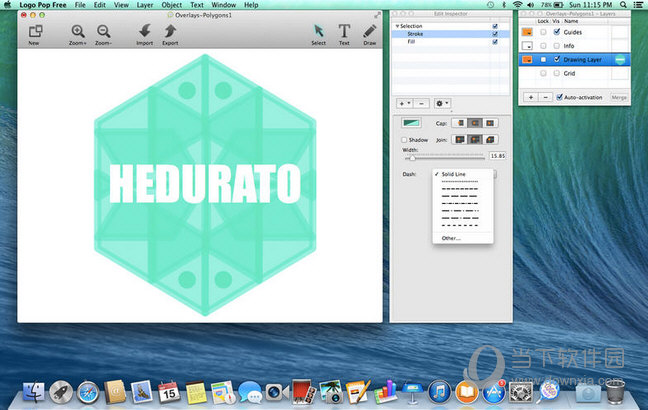Viewport: 648px width, 410px height.
Task: Open the Help menu
Action: tap(251, 5)
